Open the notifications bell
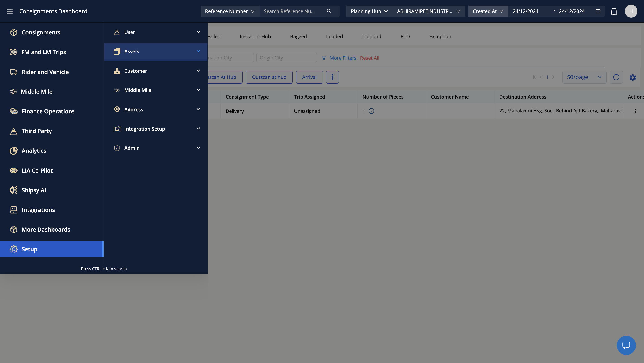 (x=614, y=11)
